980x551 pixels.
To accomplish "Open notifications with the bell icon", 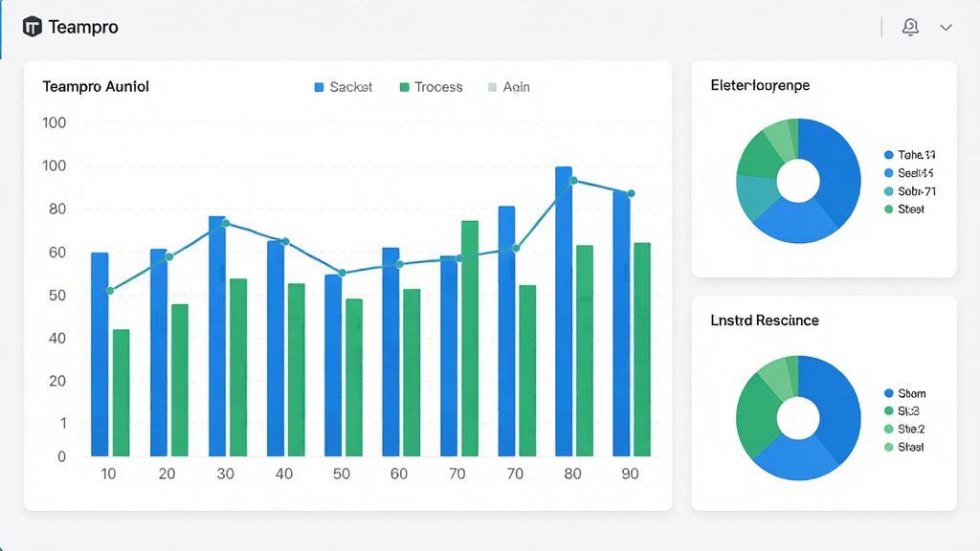I will pyautogui.click(x=910, y=27).
